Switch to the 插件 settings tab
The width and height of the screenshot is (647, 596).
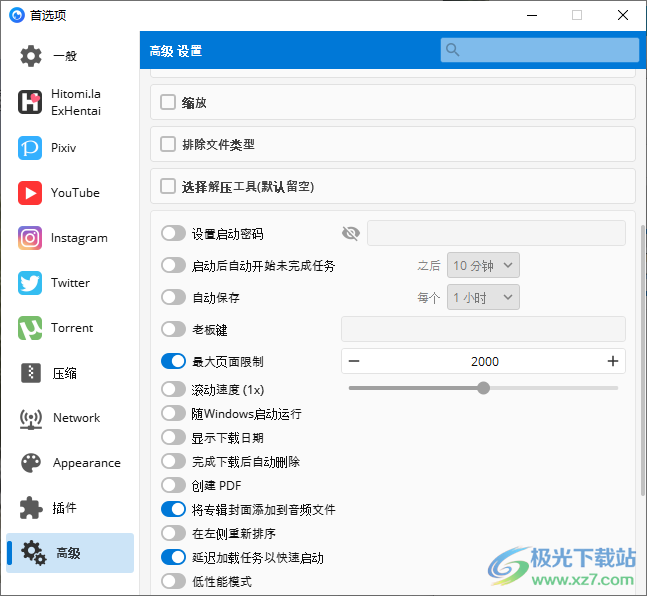[x=64, y=508]
